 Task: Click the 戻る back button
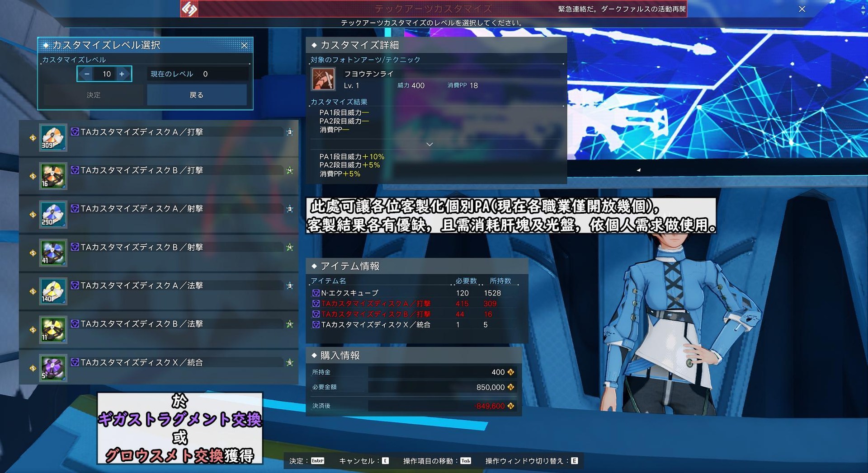click(x=197, y=95)
